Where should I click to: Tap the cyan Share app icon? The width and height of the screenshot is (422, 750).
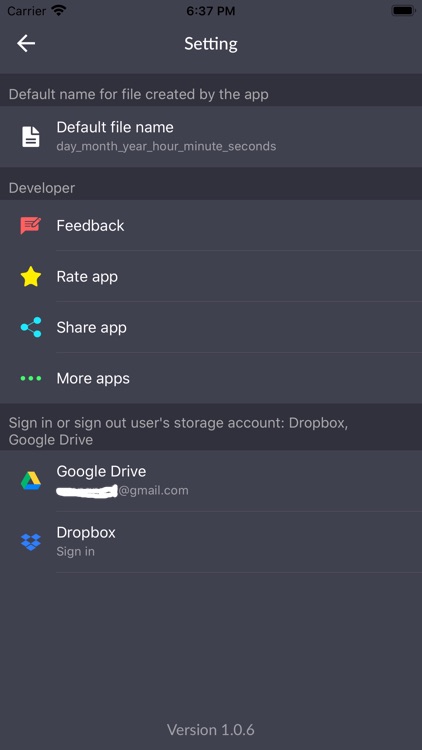pos(31,327)
